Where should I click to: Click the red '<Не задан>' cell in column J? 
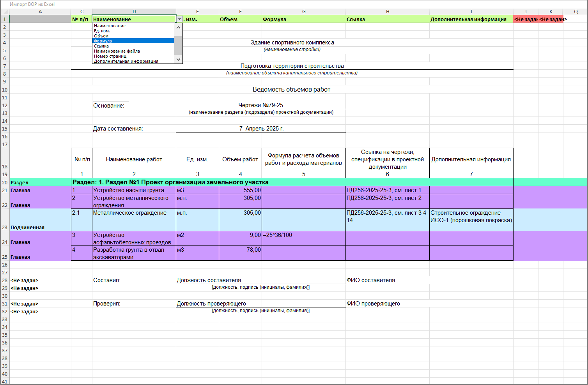[525, 19]
